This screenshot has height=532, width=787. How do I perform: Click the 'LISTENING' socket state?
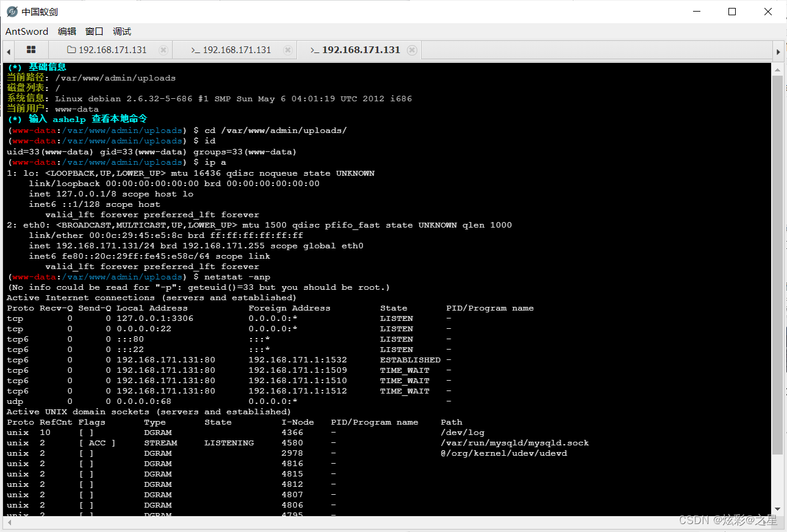pos(229,443)
